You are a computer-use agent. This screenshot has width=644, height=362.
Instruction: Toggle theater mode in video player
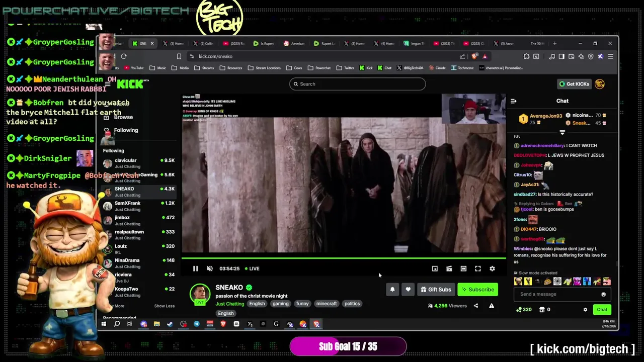[x=463, y=268]
